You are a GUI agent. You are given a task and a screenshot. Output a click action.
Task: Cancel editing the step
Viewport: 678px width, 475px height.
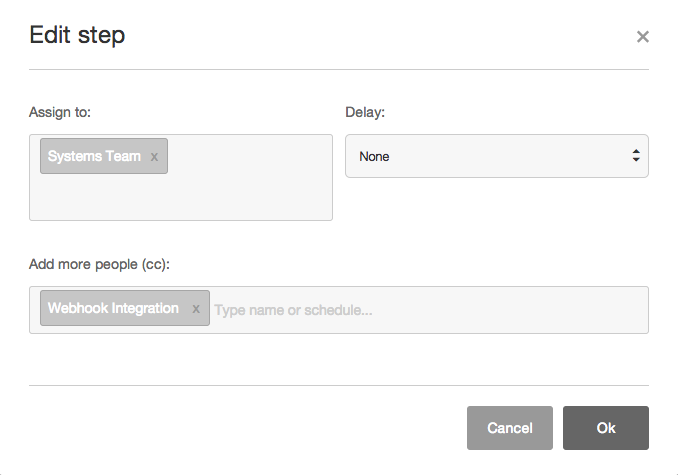[x=510, y=428]
